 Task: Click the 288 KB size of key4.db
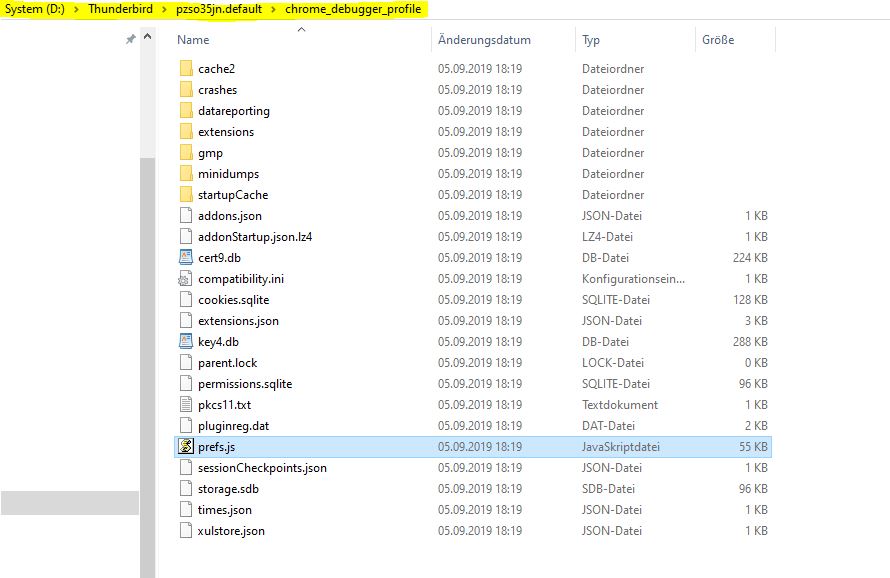[x=750, y=342]
